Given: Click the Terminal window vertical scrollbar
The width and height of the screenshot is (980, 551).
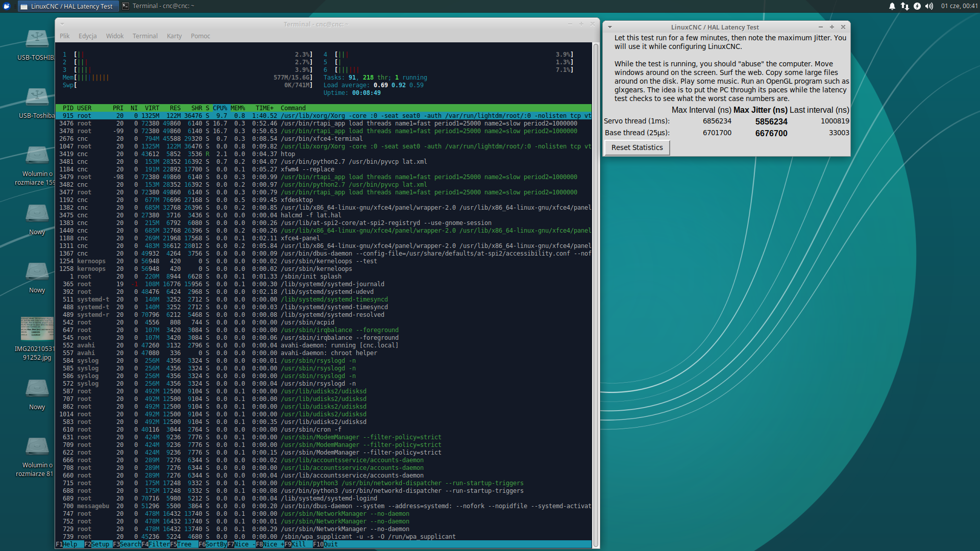Looking at the screenshot, I should tap(596, 295).
